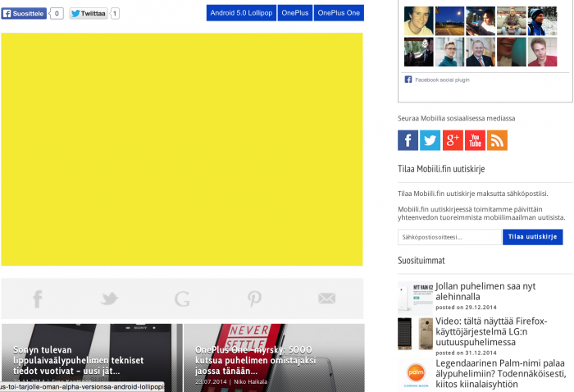Focus the Sähköpostiosoitteesi email field
The width and height of the screenshot is (574, 392).
(449, 237)
